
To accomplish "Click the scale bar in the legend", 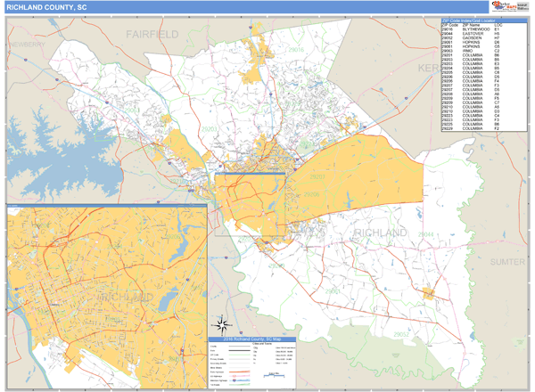I will 274,375.
